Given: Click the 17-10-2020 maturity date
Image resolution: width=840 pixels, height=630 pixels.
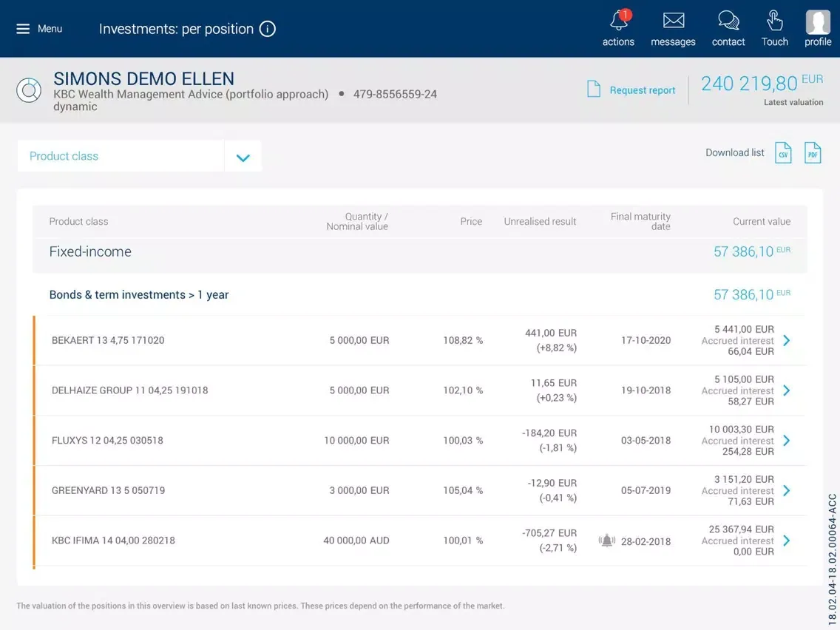Looking at the screenshot, I should 646,340.
